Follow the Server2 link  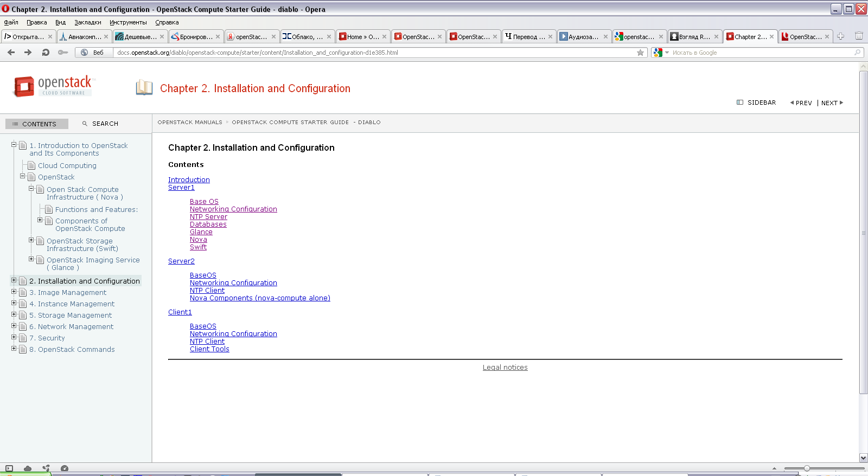[x=181, y=261]
